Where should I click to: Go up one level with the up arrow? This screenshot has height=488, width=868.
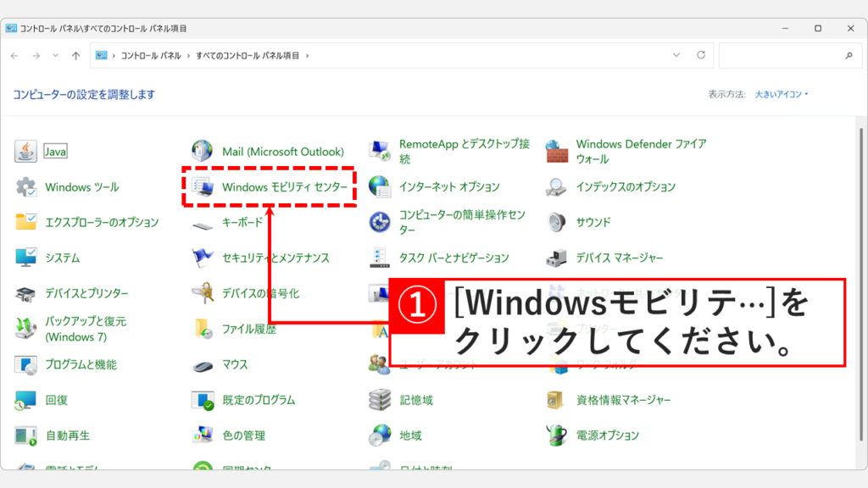(x=75, y=56)
